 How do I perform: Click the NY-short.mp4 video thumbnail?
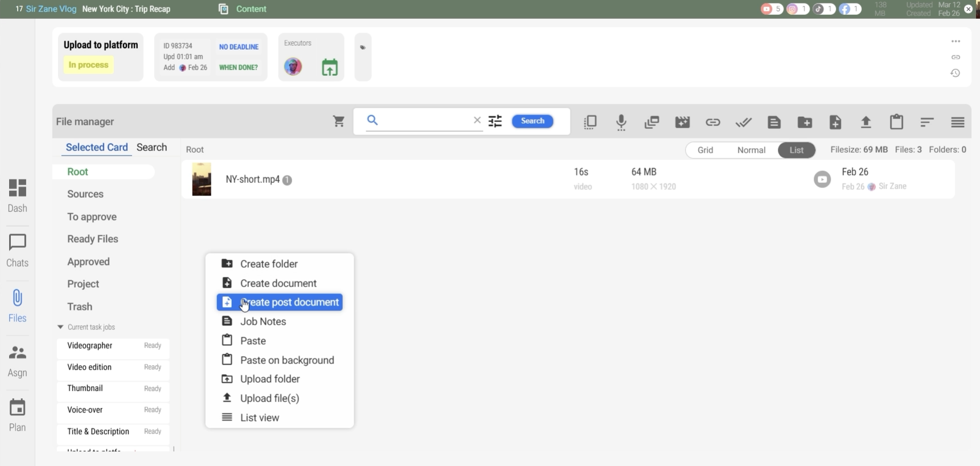coord(202,179)
